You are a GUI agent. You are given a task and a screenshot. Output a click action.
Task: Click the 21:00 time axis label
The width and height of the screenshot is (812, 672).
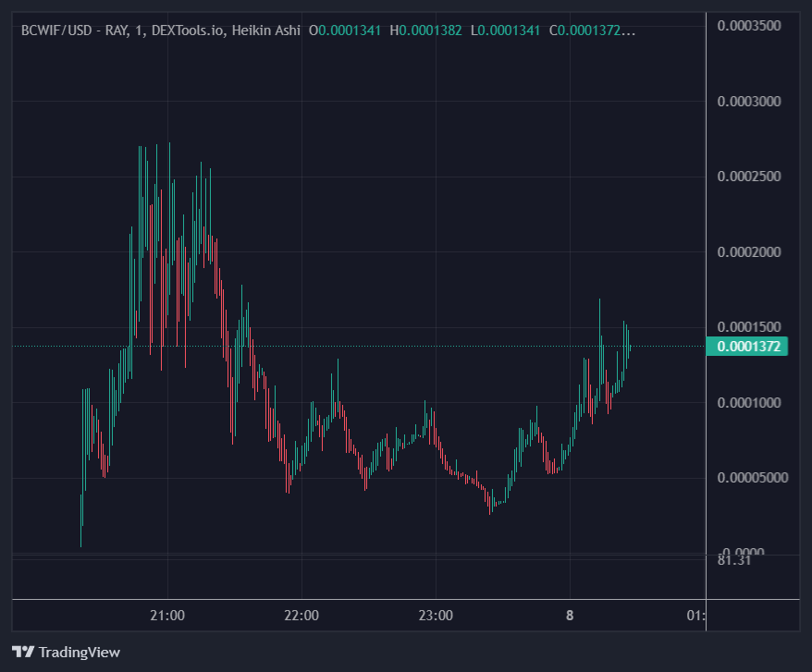(167, 616)
